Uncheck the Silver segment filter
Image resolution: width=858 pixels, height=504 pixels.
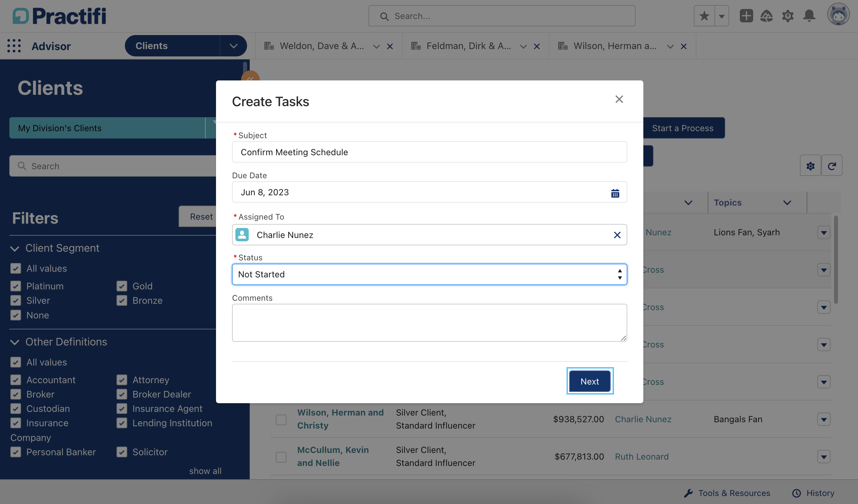coord(16,300)
